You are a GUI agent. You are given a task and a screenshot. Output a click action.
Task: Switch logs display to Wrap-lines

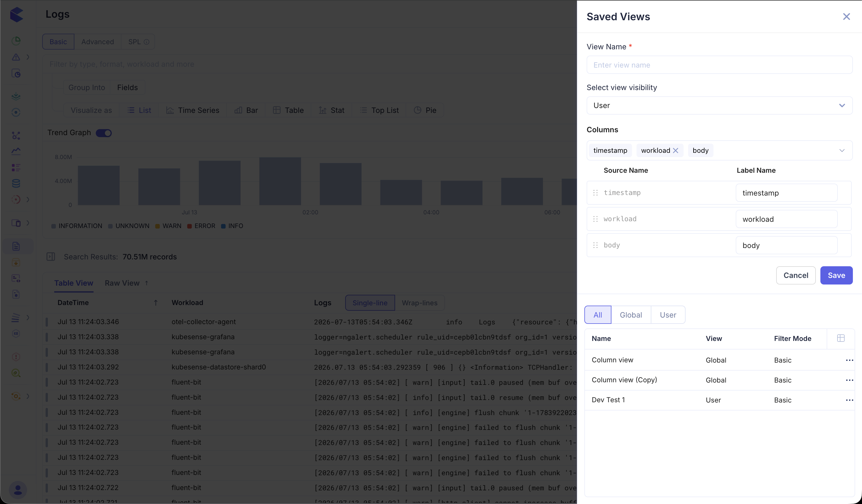coord(420,303)
